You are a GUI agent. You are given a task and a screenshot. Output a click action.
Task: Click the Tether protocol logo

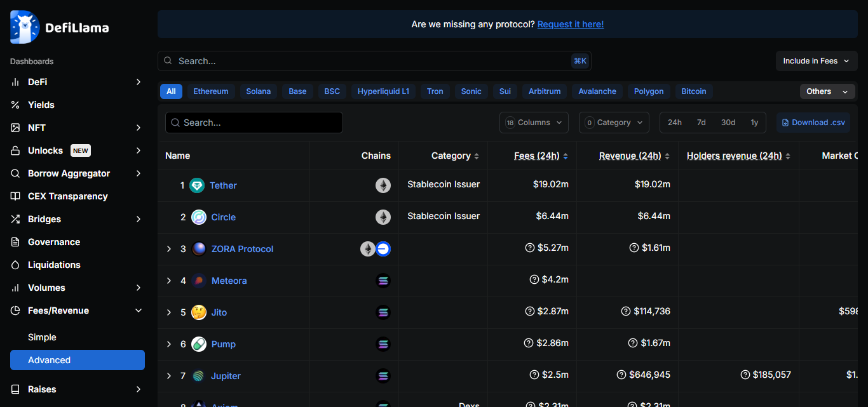point(197,185)
